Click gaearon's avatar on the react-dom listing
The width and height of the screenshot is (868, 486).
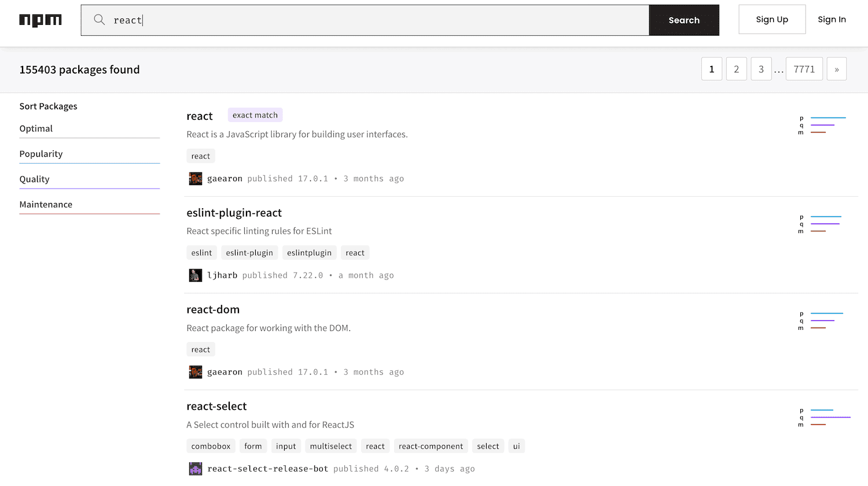pyautogui.click(x=196, y=371)
